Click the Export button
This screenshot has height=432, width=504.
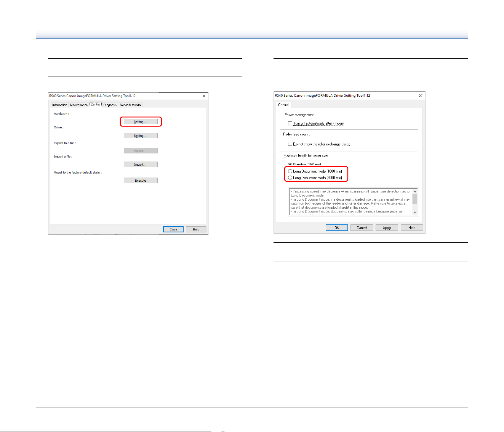coord(141,151)
